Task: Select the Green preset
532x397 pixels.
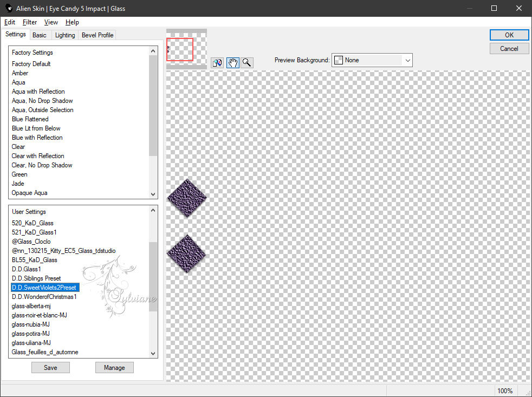Action: coord(20,174)
